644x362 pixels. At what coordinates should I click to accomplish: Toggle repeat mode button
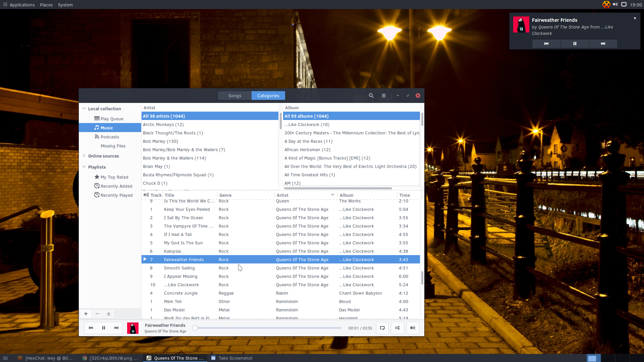pyautogui.click(x=382, y=328)
